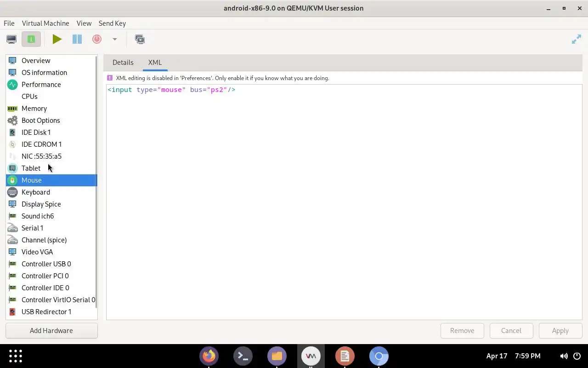This screenshot has height=368, width=588.
Task: Pause the virtual machine
Action: pyautogui.click(x=77, y=39)
